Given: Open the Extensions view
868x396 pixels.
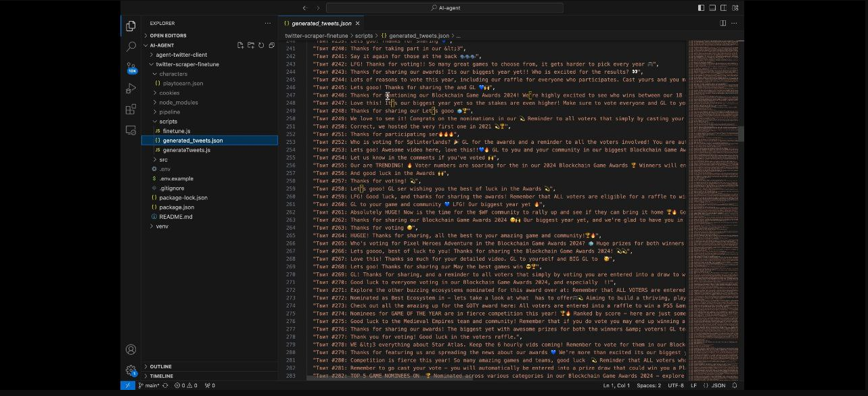Looking at the screenshot, I should (x=131, y=109).
